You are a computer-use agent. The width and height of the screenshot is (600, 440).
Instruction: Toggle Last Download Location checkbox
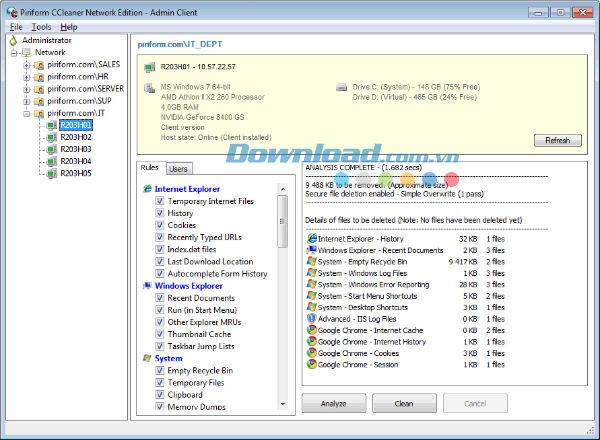(160, 261)
